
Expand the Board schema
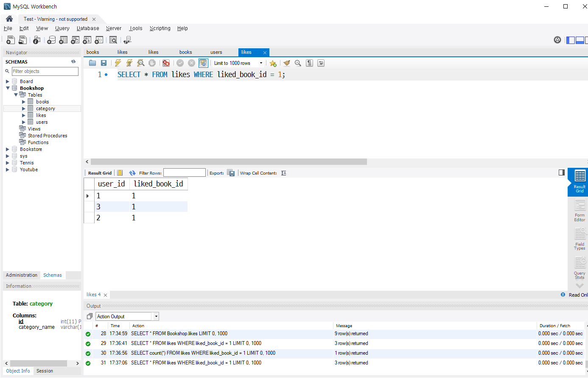(8, 81)
